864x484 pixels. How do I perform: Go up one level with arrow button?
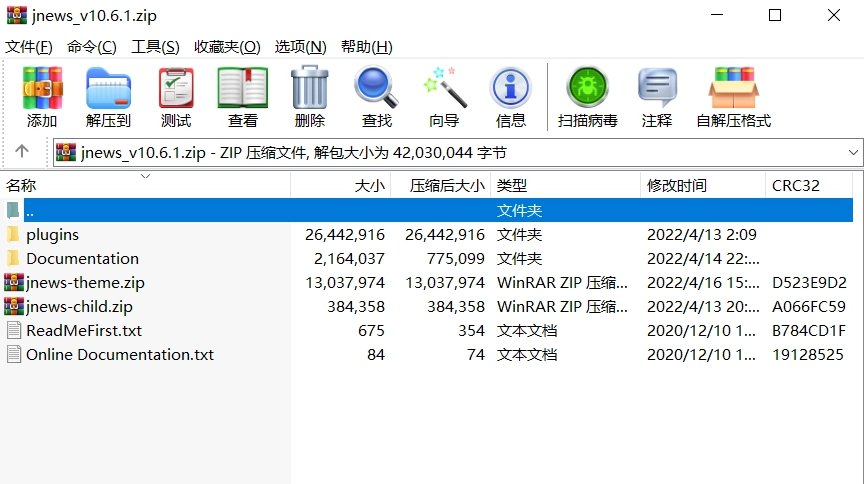(x=22, y=152)
